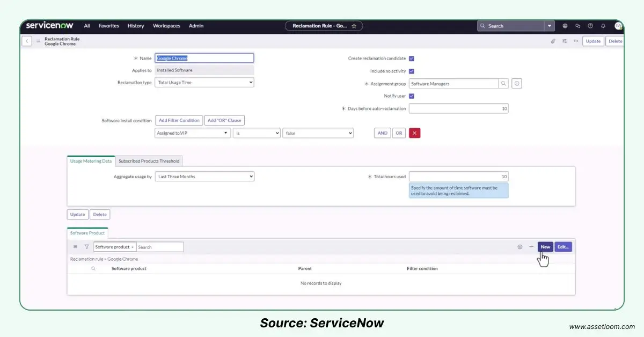Click the bottom Delete button below tabs
The width and height of the screenshot is (644, 337).
(x=100, y=214)
